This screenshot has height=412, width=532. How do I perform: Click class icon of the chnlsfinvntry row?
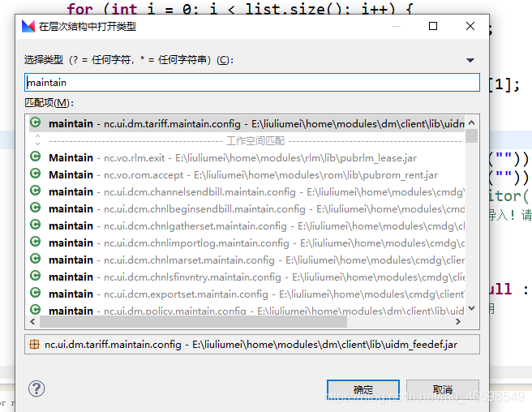36,276
